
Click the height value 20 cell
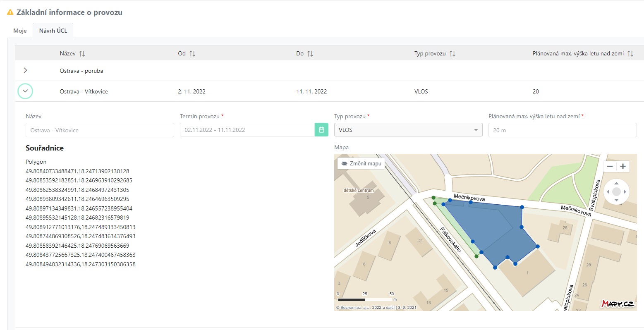pyautogui.click(x=536, y=91)
